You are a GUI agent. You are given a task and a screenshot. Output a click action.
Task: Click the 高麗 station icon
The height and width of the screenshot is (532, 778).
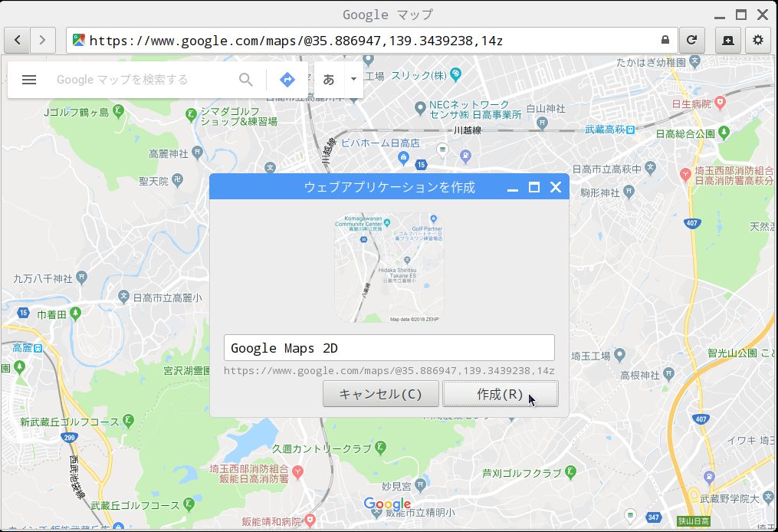38,348
